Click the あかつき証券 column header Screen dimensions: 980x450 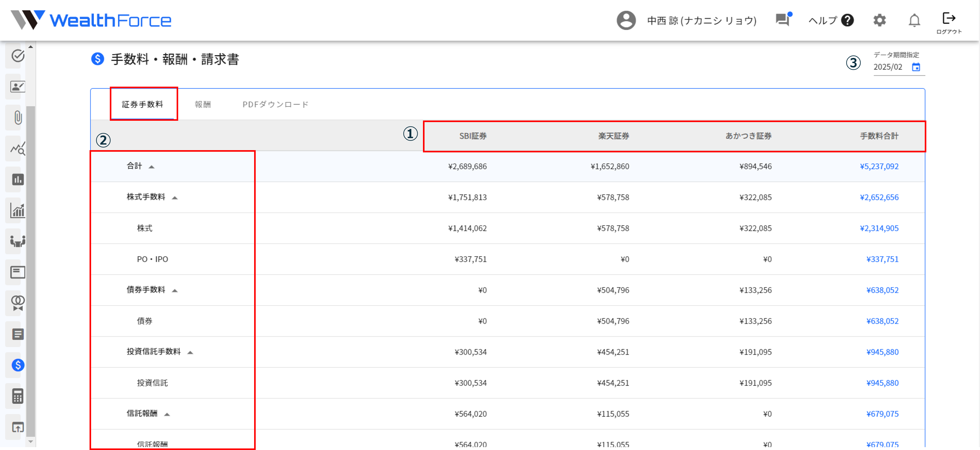coord(748,136)
